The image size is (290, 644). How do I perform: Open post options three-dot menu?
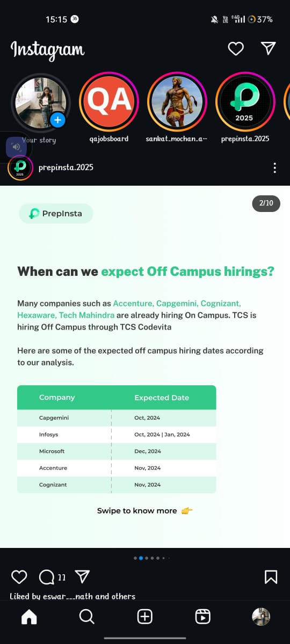275,167
